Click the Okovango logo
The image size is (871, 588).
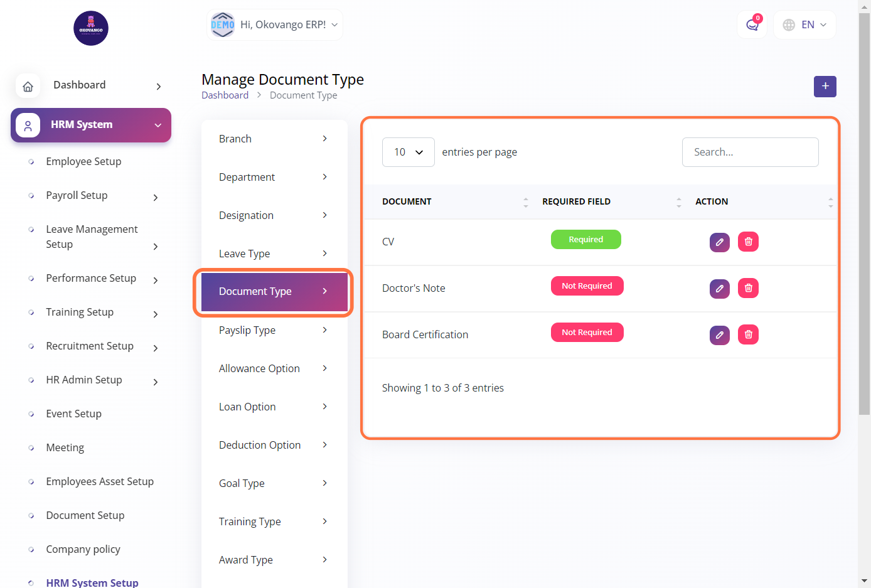[91, 28]
